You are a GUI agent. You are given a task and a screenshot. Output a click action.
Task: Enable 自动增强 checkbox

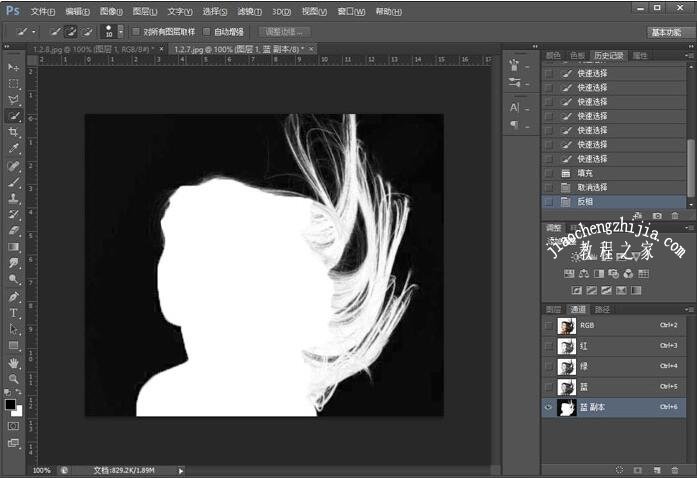pyautogui.click(x=207, y=32)
